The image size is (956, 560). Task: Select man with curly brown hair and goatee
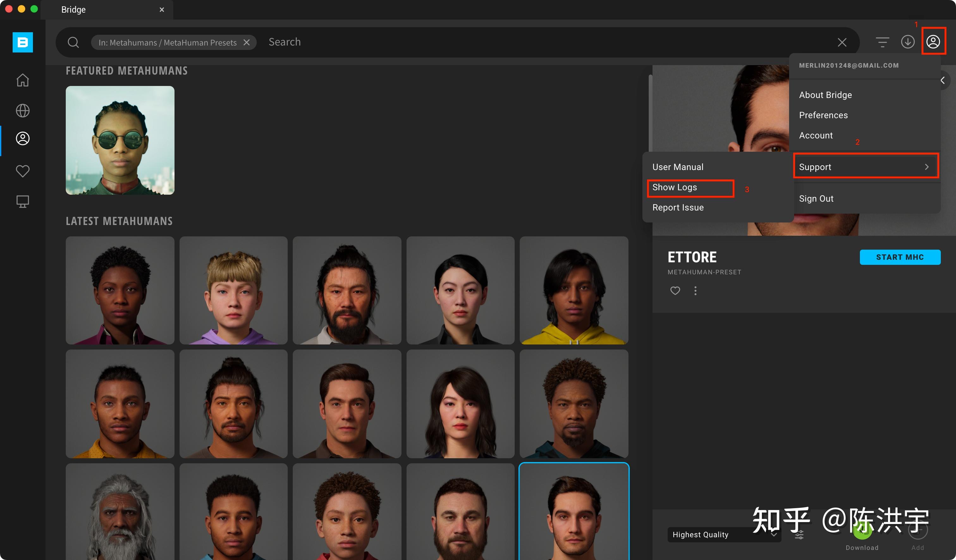coord(573,404)
